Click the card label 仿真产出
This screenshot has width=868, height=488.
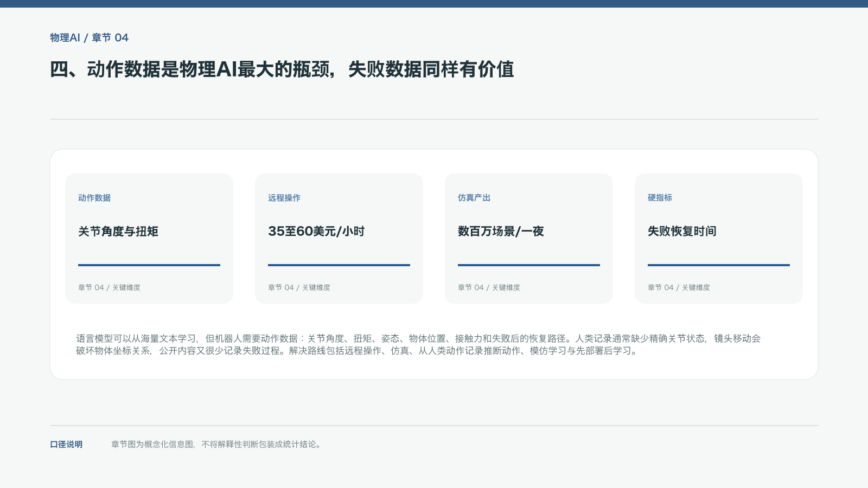tap(474, 198)
